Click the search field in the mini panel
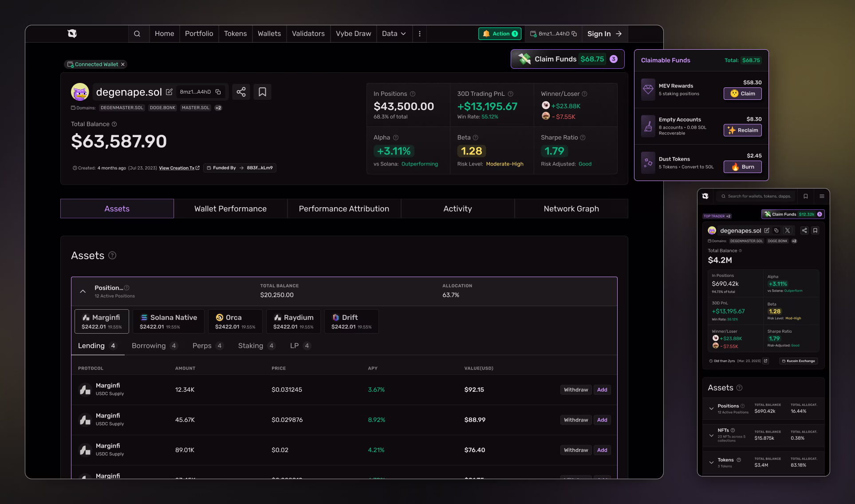 click(x=756, y=196)
